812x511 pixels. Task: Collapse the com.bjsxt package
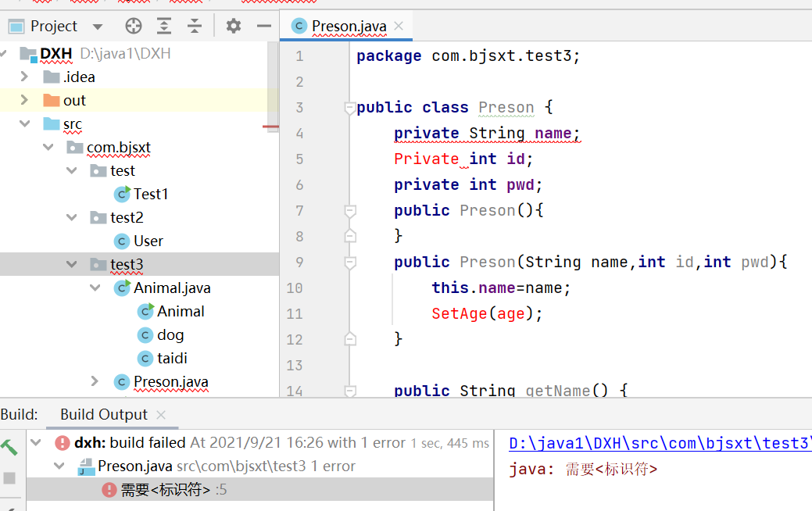(48, 148)
